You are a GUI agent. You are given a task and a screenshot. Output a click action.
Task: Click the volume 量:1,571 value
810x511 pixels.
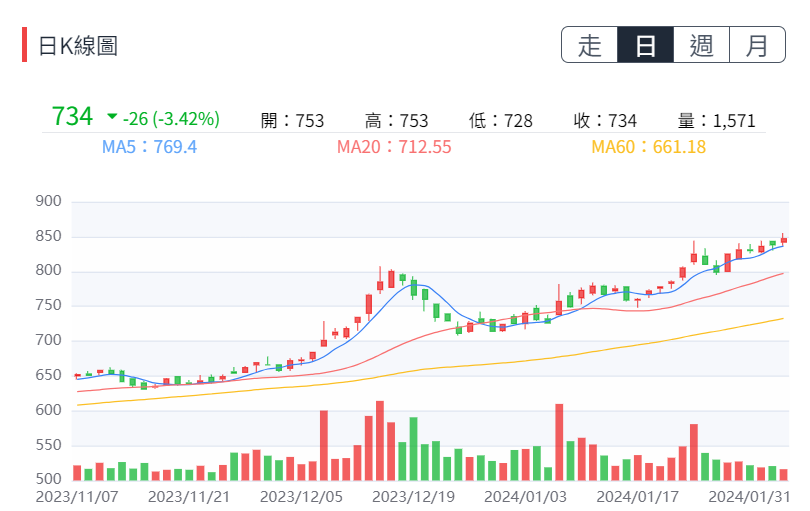tap(716, 121)
